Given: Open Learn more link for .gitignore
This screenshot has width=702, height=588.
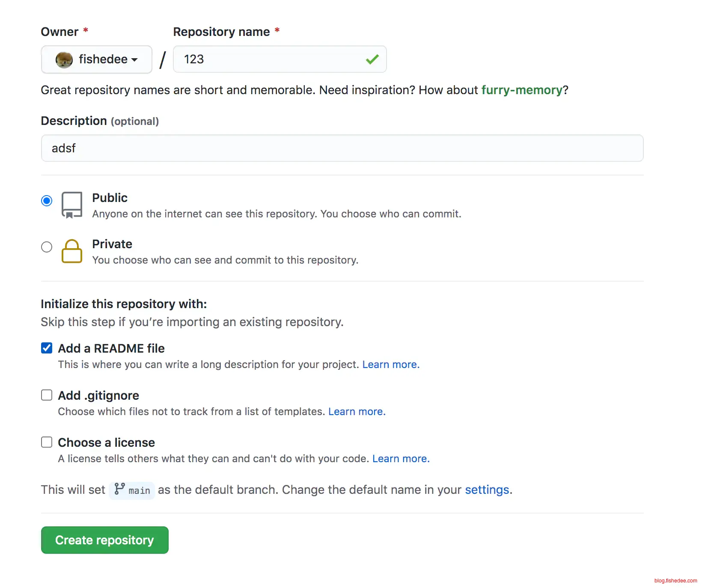Looking at the screenshot, I should coord(357,412).
